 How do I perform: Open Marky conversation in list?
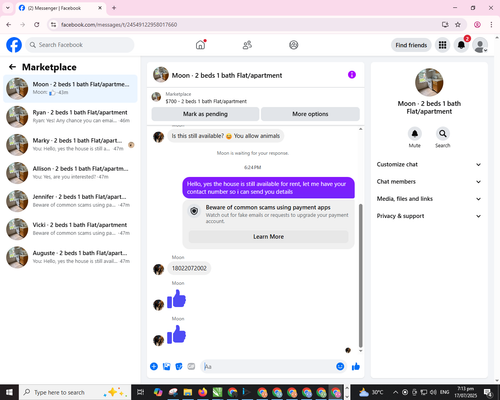coord(70,145)
